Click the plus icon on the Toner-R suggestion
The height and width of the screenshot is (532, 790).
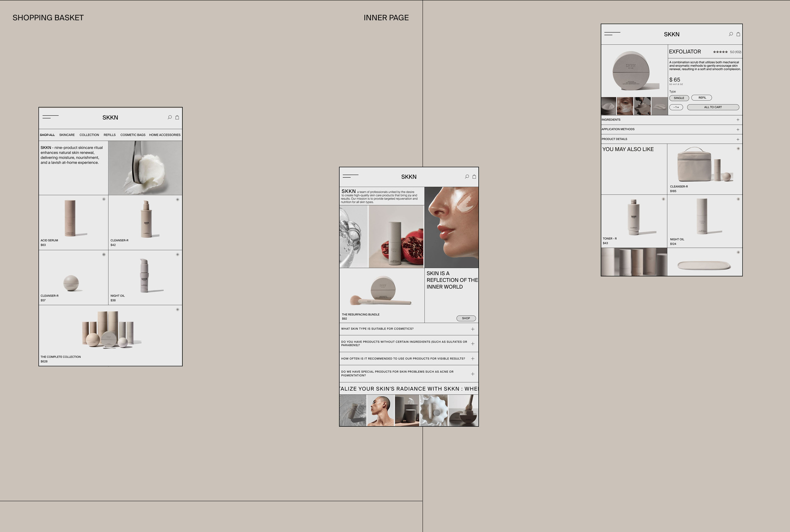(663, 199)
